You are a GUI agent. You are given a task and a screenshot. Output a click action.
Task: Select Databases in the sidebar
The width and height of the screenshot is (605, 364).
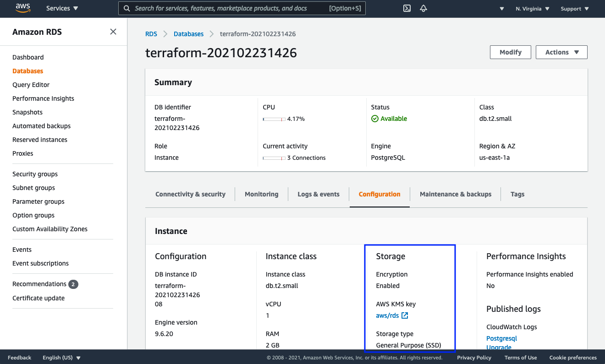(27, 71)
